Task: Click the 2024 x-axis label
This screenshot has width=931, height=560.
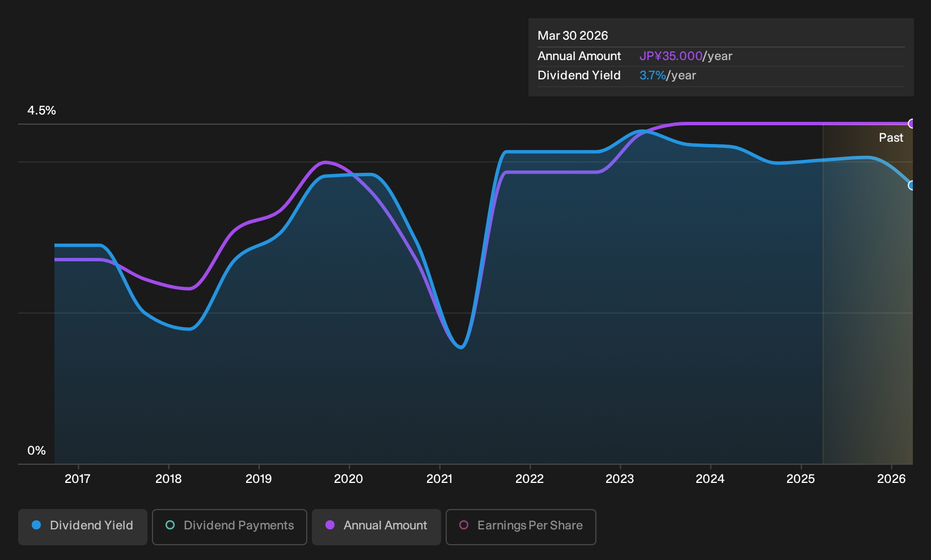Action: tap(710, 479)
